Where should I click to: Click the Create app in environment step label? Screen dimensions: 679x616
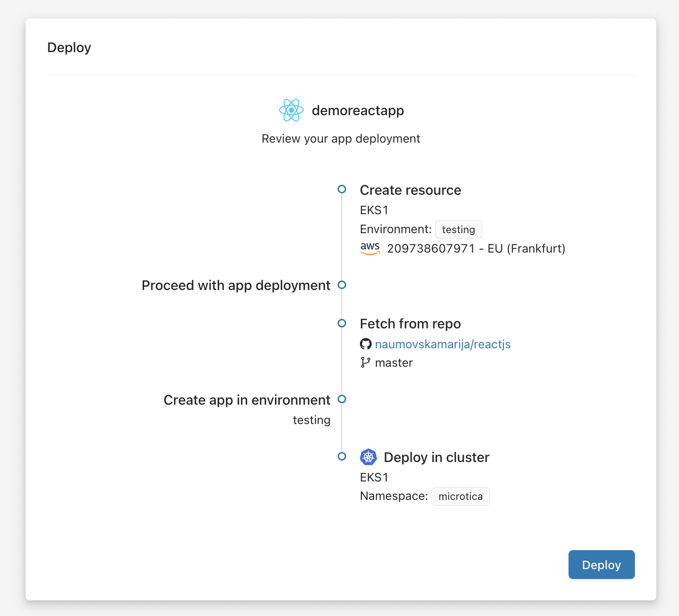(247, 399)
